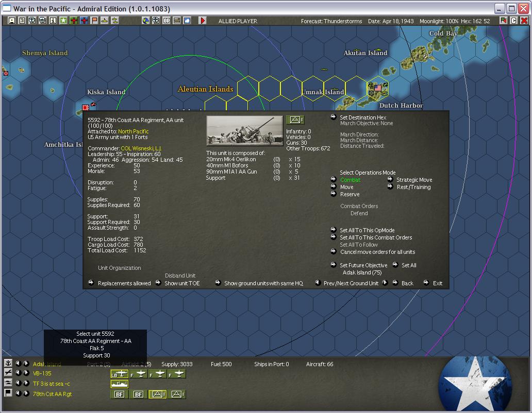Click Set Destination Hex
Viewport: 532px width, 413px height.
click(363, 117)
